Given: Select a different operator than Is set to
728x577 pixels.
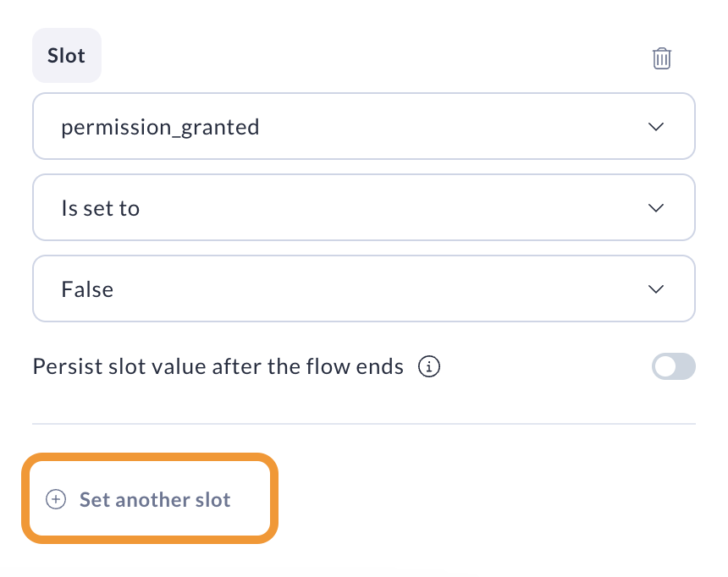Looking at the screenshot, I should pos(364,207).
